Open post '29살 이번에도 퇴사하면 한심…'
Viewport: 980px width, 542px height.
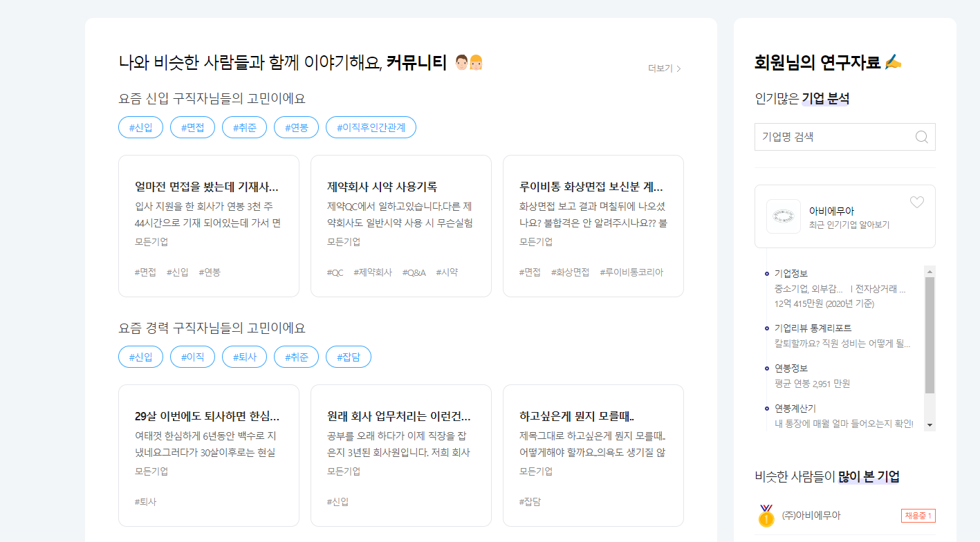207,417
